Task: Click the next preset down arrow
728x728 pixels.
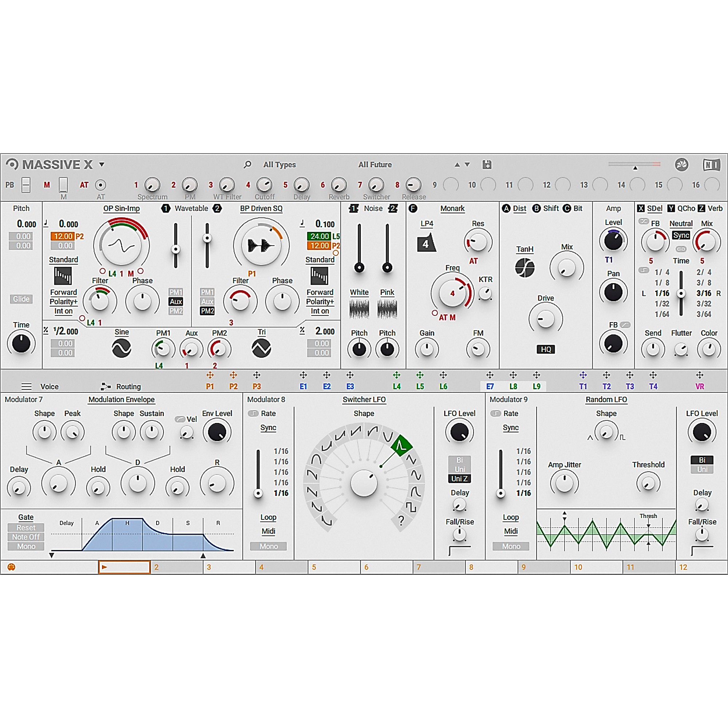Action: pos(467,165)
